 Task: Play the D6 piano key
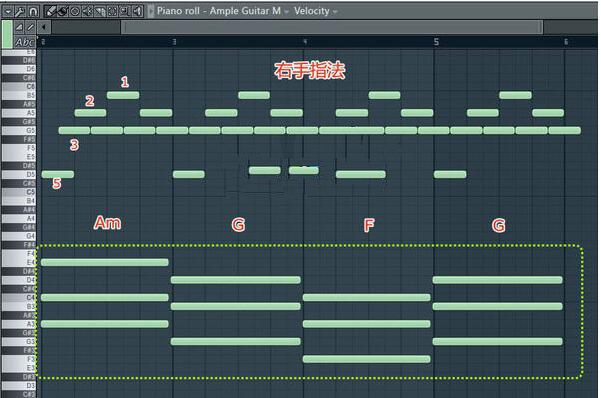(19, 69)
